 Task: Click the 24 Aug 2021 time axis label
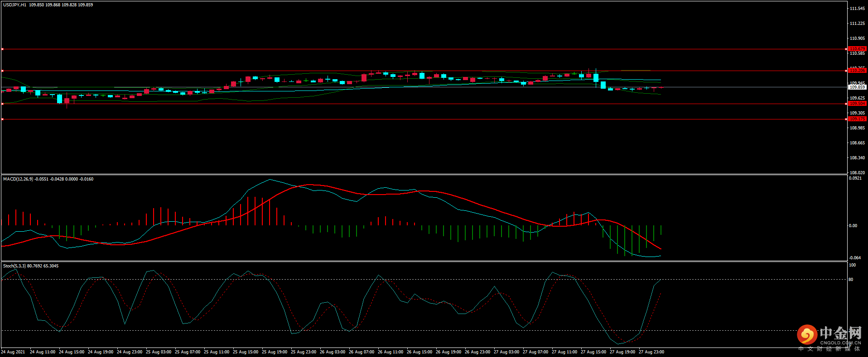click(x=13, y=352)
